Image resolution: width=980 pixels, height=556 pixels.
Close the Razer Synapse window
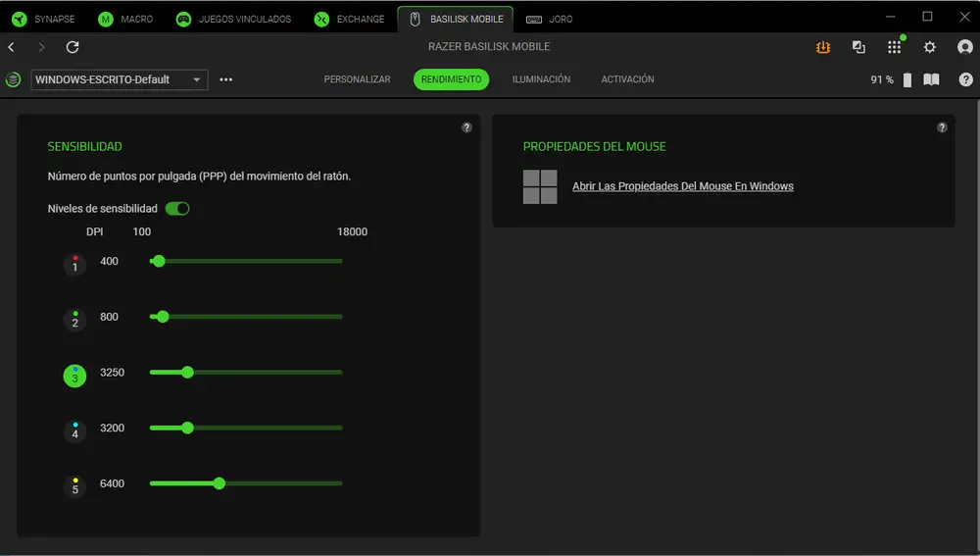pos(964,17)
